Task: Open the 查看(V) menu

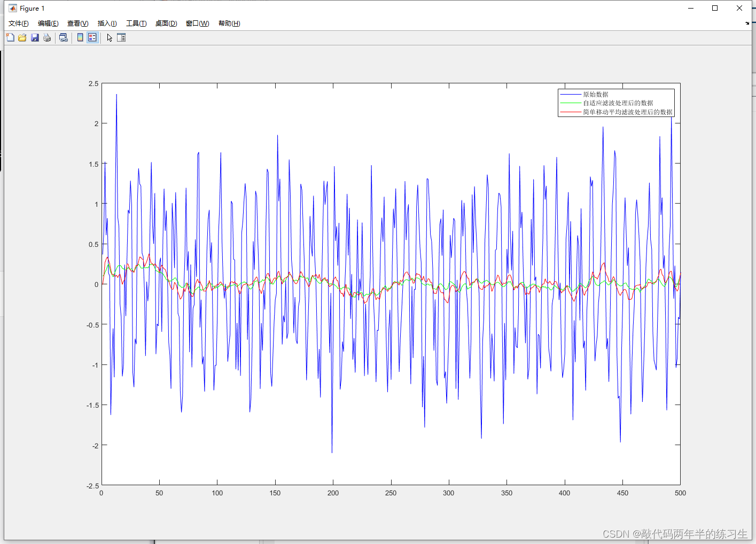Action: (x=77, y=24)
